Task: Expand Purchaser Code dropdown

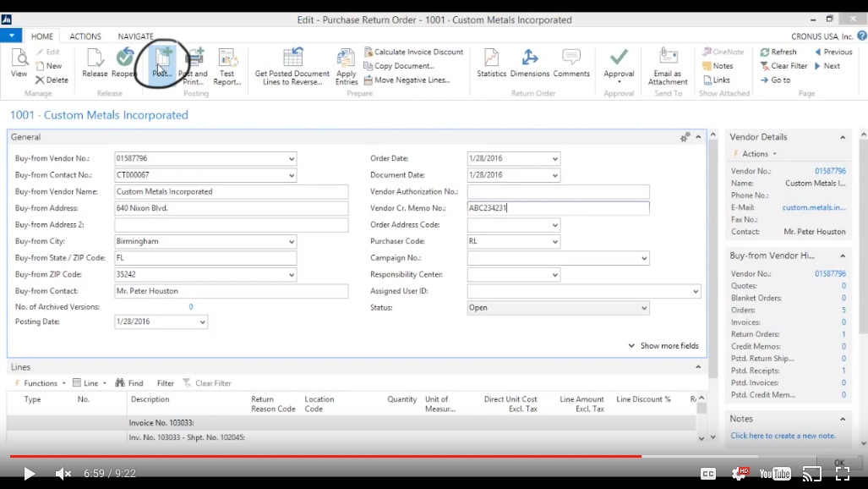Action: click(554, 242)
